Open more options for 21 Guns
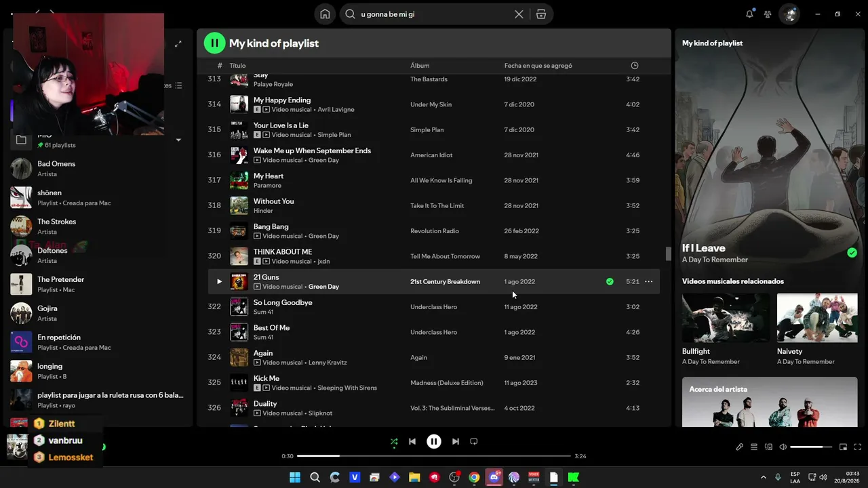 (648, 281)
